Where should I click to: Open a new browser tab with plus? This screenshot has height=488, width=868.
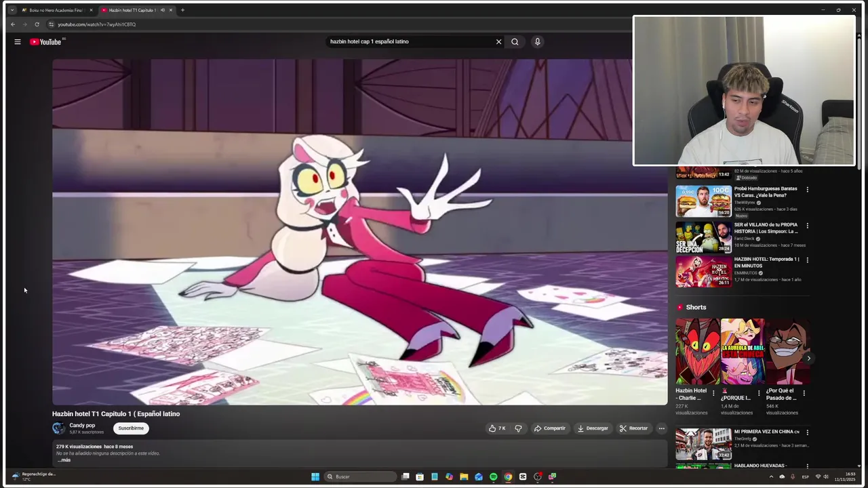[182, 10]
